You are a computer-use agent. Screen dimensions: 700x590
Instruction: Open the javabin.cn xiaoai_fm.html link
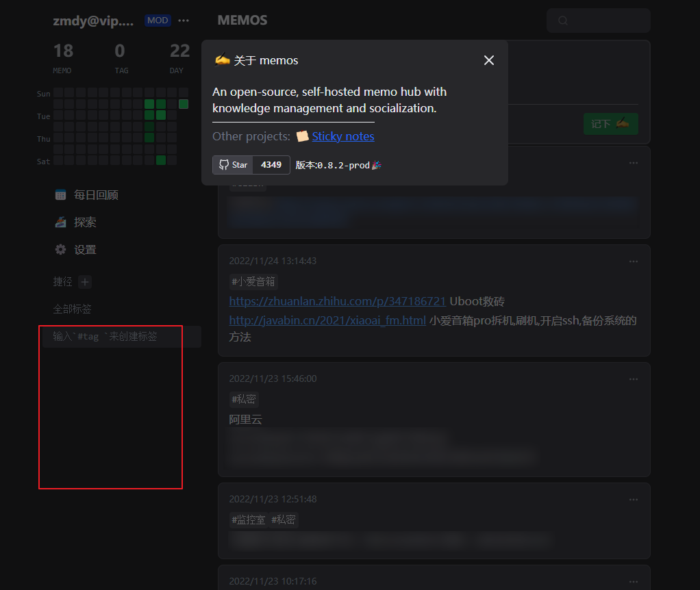point(327,320)
